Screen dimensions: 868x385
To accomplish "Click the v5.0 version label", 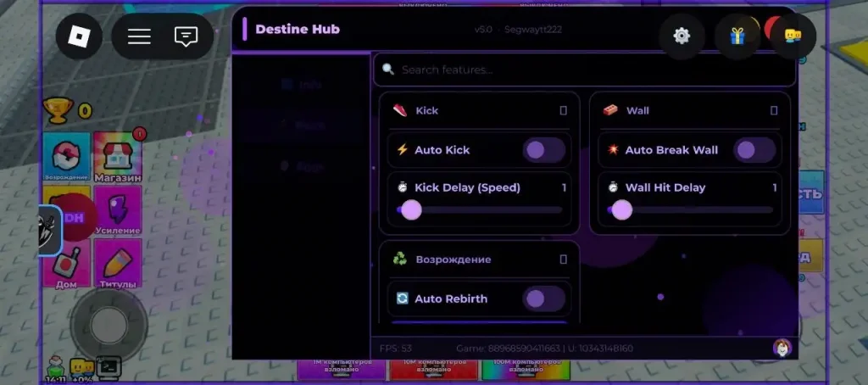I will [x=483, y=30].
